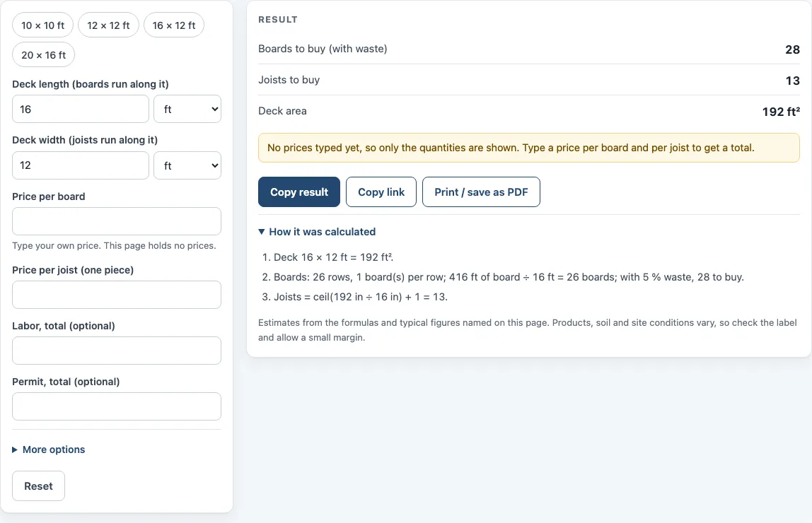Image resolution: width=812 pixels, height=523 pixels.
Task: Click the 'Deck width (joists run along it)' label
Action: point(85,140)
